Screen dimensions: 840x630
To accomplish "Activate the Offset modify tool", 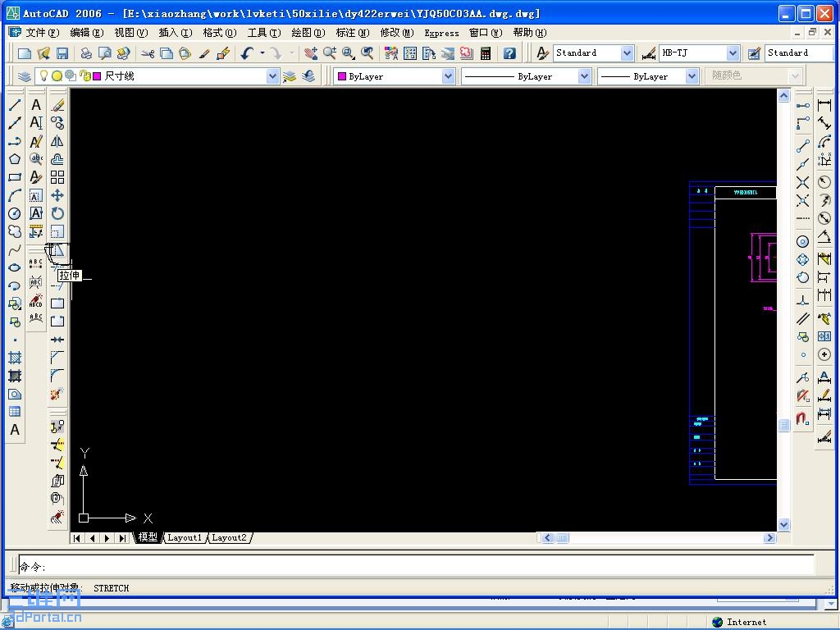I will point(57,159).
